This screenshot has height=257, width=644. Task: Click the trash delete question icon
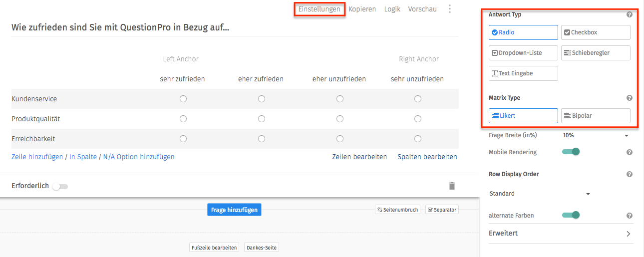click(452, 186)
